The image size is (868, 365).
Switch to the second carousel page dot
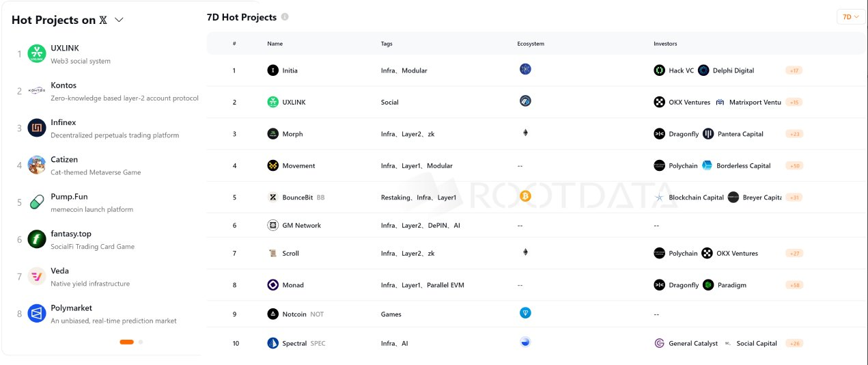pyautogui.click(x=141, y=342)
